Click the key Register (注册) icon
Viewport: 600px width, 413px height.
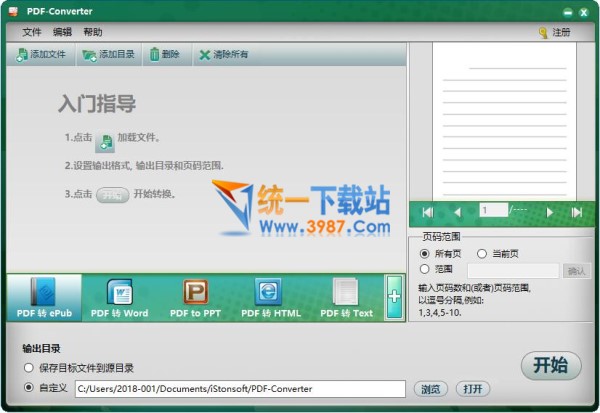(543, 33)
